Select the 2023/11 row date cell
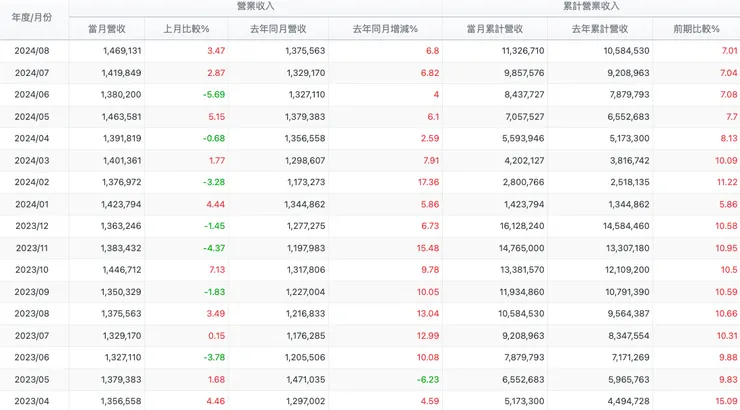740x410 pixels. pyautogui.click(x=32, y=248)
